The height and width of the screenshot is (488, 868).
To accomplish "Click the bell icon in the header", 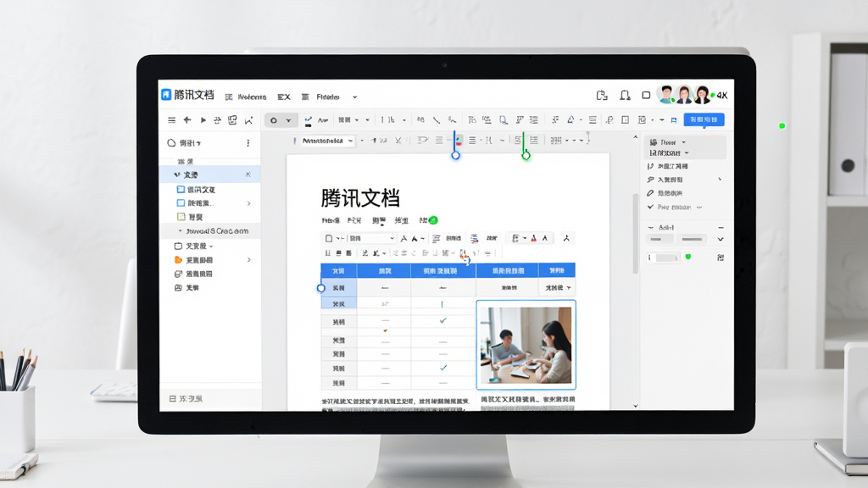I will tap(625, 95).
